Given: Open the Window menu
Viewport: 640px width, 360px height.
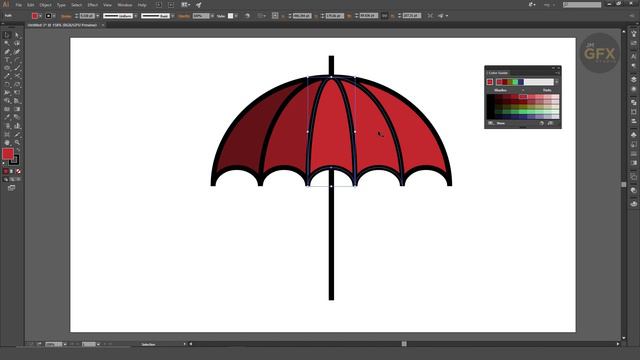Looking at the screenshot, I should point(124,5).
